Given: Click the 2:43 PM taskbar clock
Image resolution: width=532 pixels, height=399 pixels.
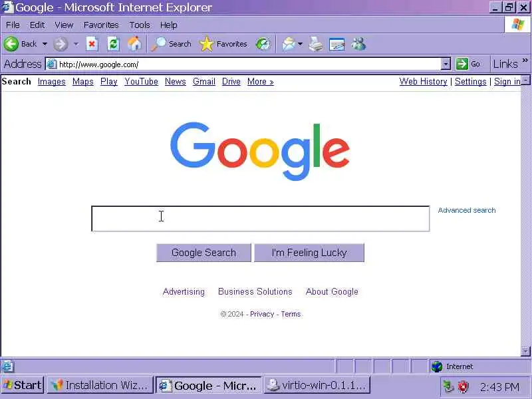Looking at the screenshot, I should coord(499,387).
